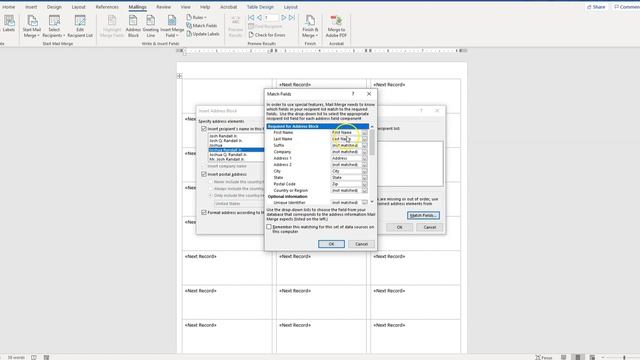This screenshot has width=640, height=360.
Task: Open the Address 2 field dropdown
Action: point(364,165)
